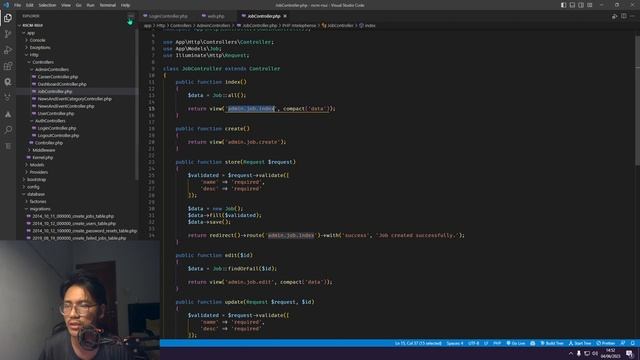Screen dimensions: 640x360
Task: Expand the Providers folder
Action: point(39,173)
